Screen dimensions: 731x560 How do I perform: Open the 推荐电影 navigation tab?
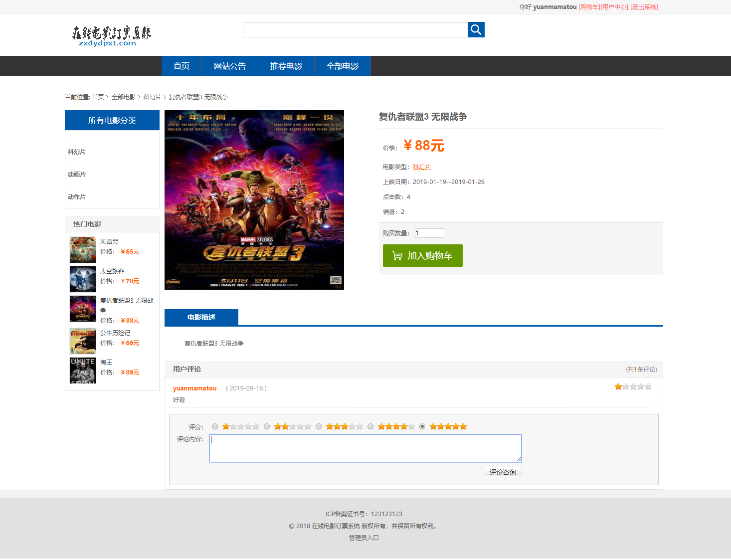point(286,65)
